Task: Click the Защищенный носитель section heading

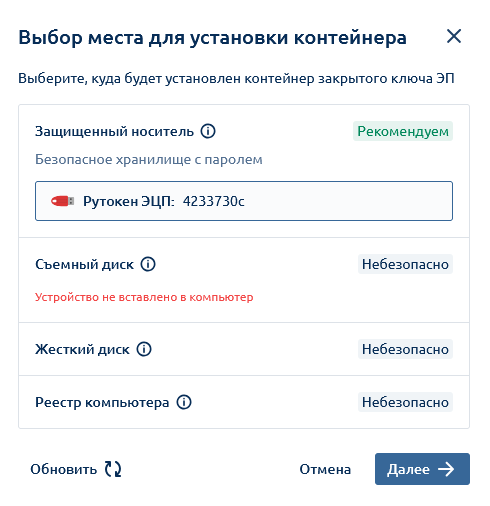Action: pyautogui.click(x=114, y=131)
